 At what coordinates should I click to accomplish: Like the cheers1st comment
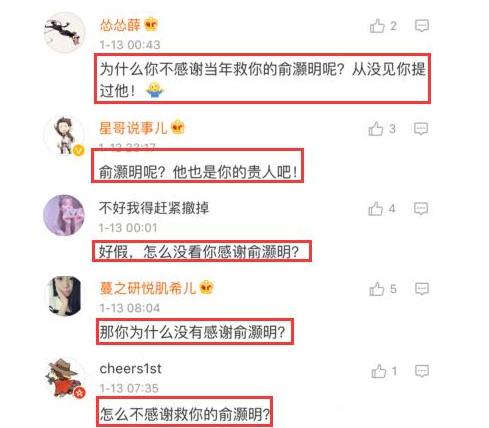point(379,371)
